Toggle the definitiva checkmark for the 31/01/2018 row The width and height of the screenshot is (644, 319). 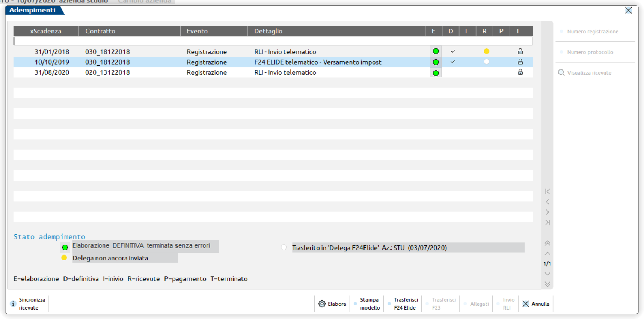point(452,51)
